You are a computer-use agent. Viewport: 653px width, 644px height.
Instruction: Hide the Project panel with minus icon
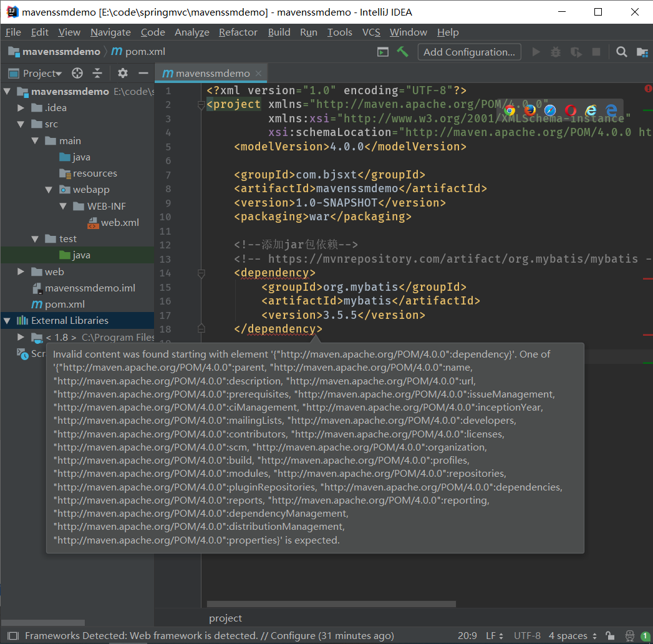pyautogui.click(x=143, y=73)
